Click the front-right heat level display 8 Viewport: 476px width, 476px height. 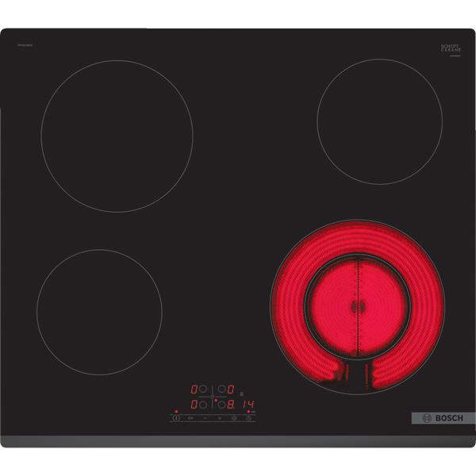[230, 404]
